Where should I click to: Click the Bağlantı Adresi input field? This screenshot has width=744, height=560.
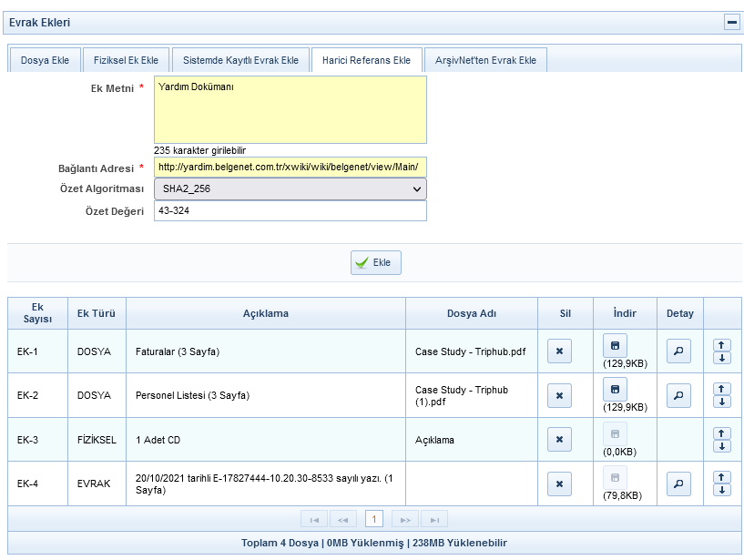290,168
